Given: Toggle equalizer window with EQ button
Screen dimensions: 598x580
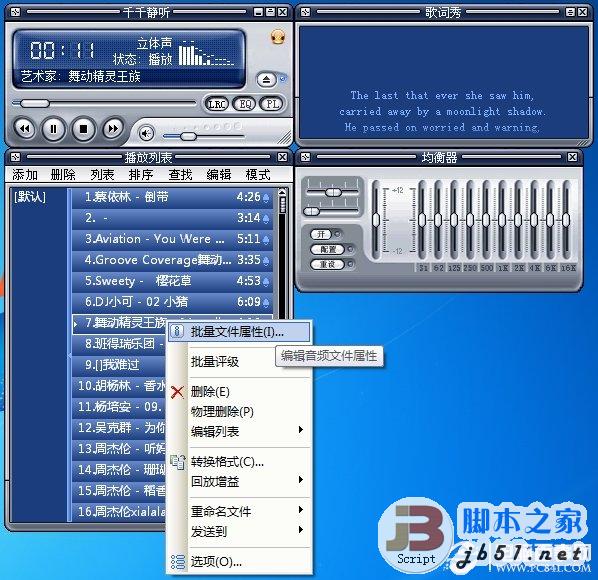Looking at the screenshot, I should 245,104.
